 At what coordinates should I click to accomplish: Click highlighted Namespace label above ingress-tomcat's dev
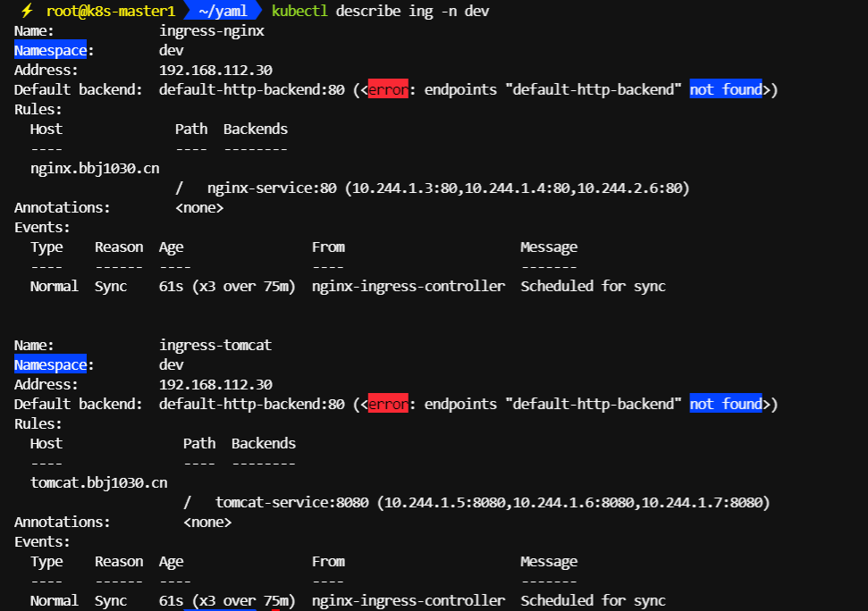pyautogui.click(x=50, y=364)
